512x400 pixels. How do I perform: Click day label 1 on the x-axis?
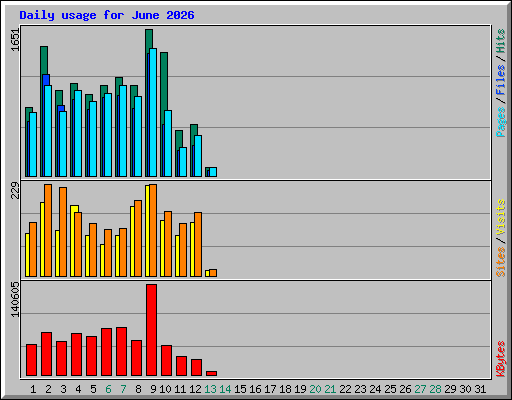33,389
